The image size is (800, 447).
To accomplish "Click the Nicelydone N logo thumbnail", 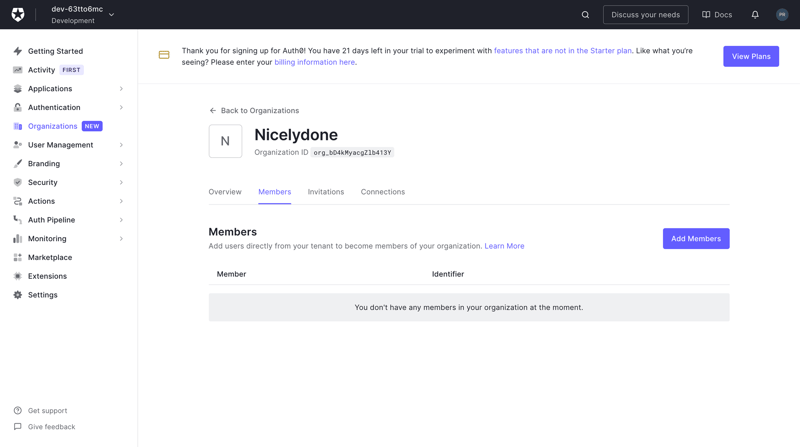I will 225,141.
